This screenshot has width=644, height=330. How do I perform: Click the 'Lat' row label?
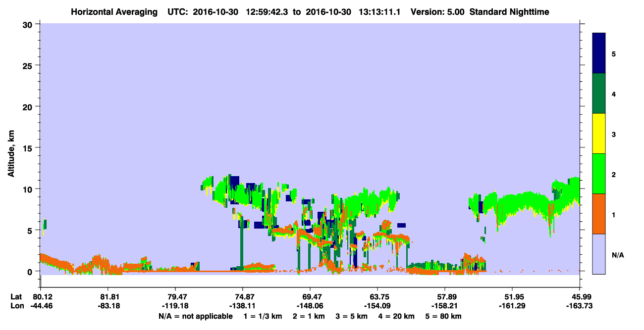coord(16,297)
